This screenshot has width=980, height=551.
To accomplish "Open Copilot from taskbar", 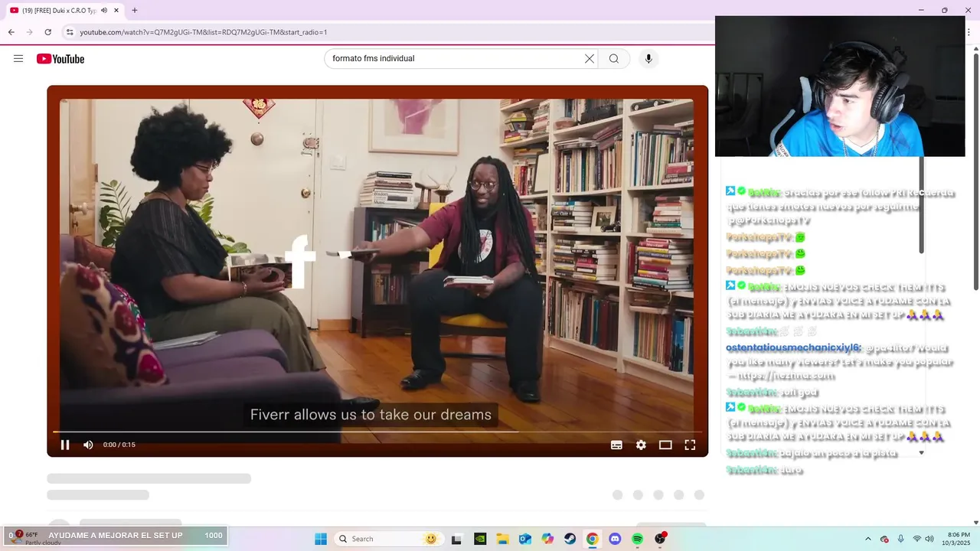I will 547,539.
